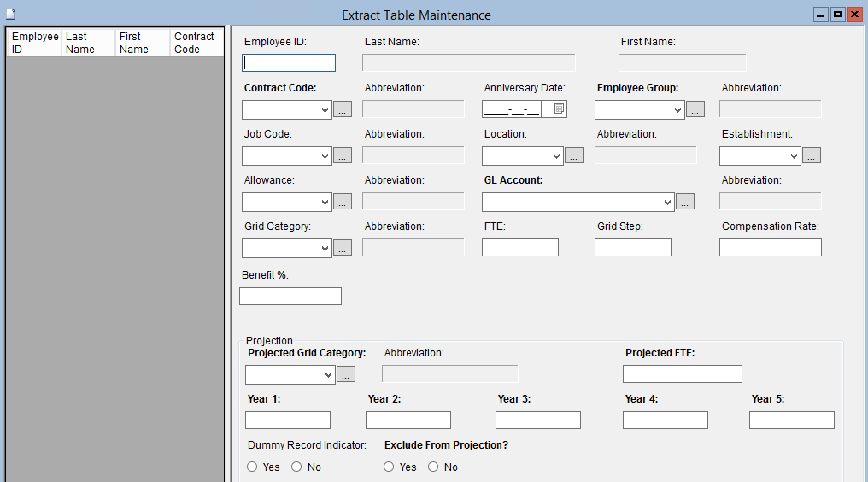Click the Contract Code lookup ellipsis button
Image resolution: width=868 pixels, height=482 pixels.
[342, 109]
